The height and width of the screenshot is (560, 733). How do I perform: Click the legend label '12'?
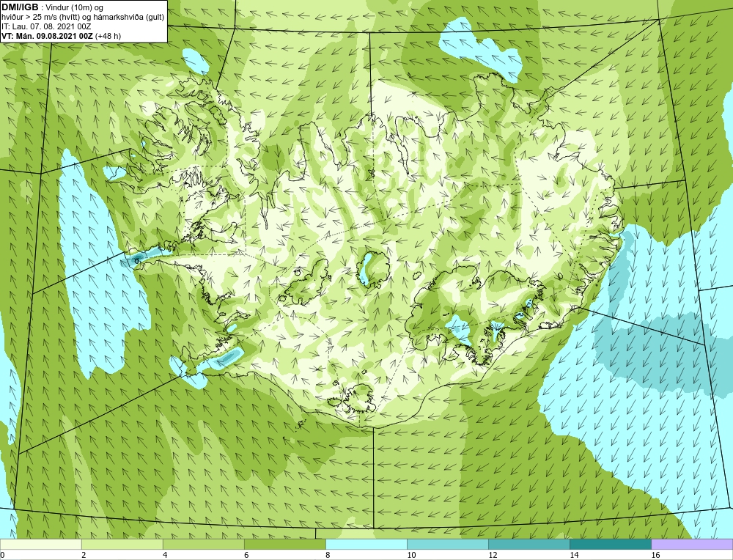point(493,555)
